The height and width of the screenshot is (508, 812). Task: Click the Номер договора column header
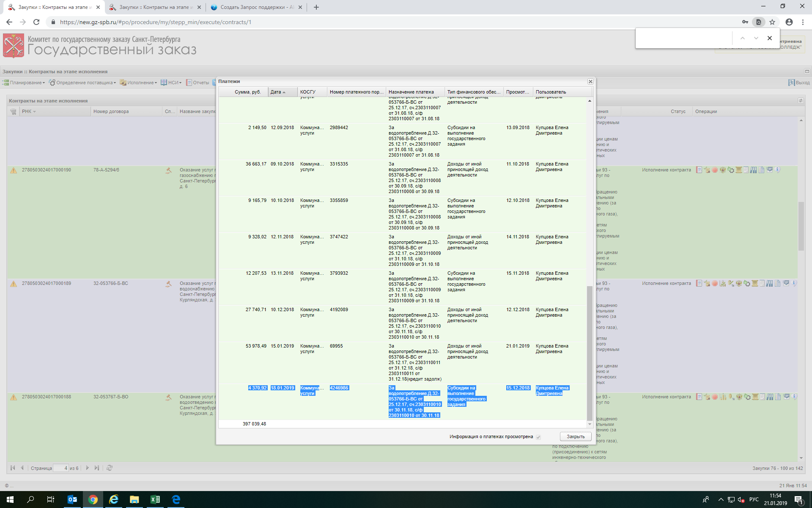[x=126, y=111]
